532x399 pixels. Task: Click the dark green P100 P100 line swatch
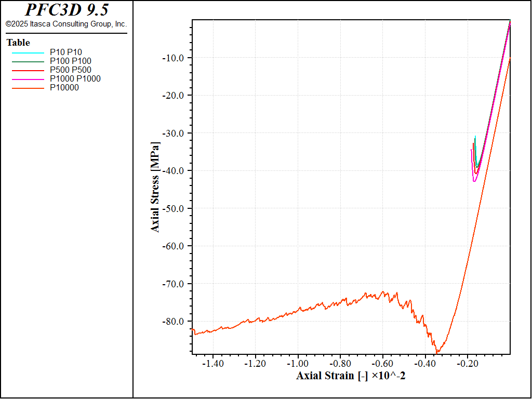tap(28, 62)
